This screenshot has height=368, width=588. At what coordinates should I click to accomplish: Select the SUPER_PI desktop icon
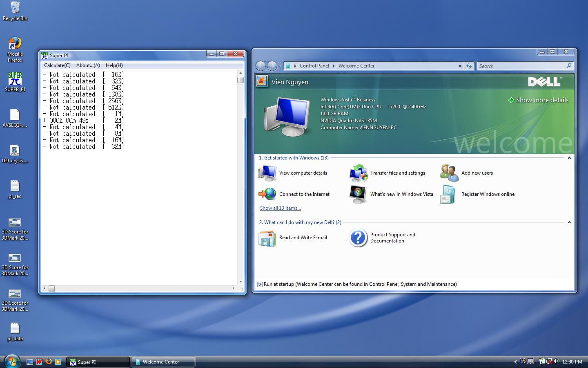pyautogui.click(x=15, y=82)
